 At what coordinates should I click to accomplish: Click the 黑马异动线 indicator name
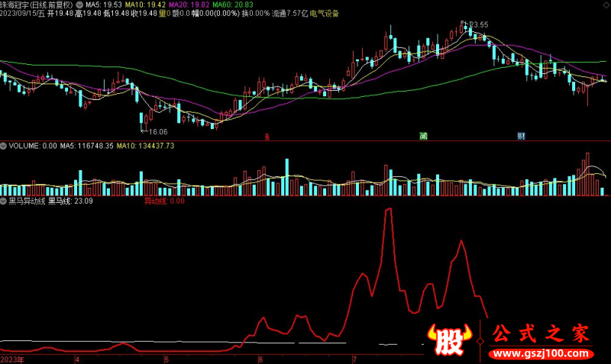27,201
